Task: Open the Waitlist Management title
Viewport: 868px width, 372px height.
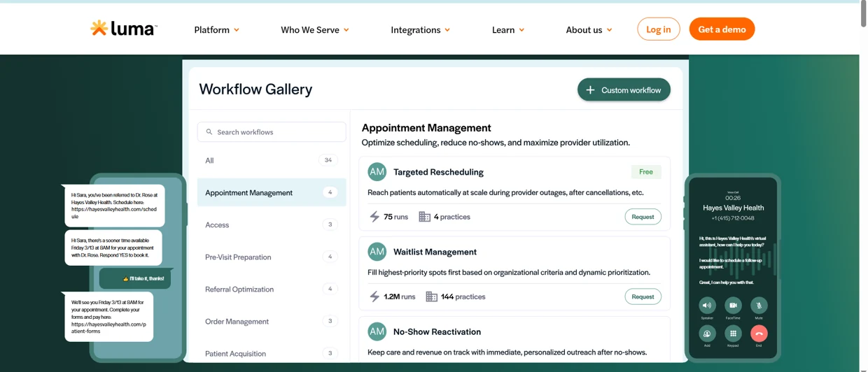Action: (435, 252)
